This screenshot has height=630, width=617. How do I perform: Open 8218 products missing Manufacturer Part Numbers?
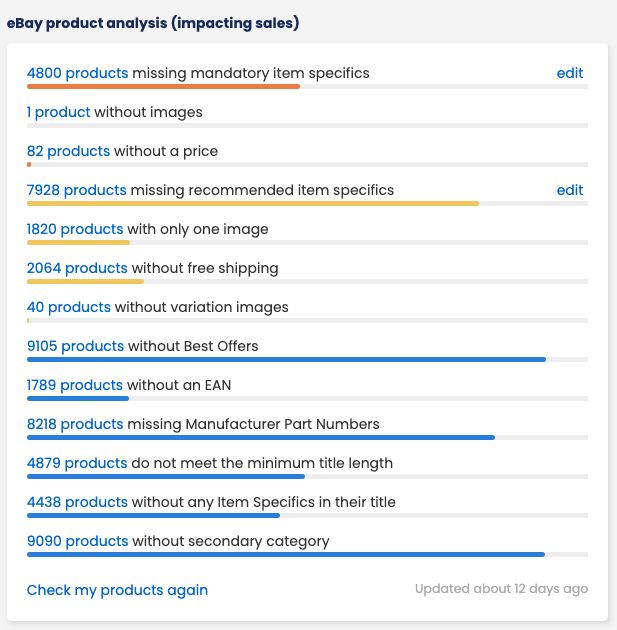pyautogui.click(x=75, y=424)
